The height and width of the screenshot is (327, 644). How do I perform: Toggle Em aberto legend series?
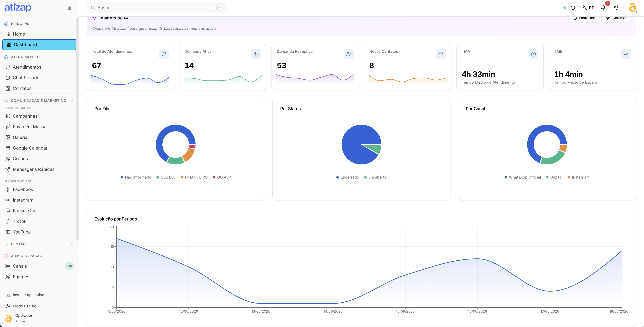[x=375, y=177]
